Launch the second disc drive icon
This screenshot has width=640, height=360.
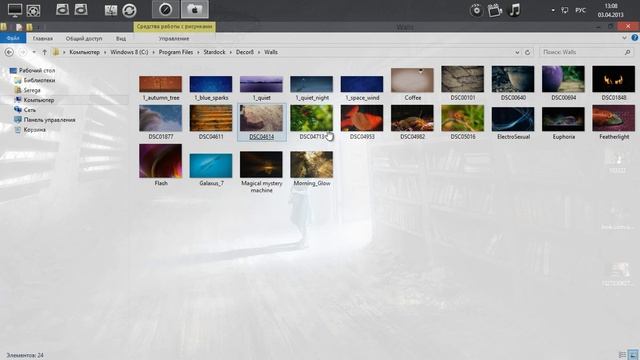[x=81, y=9]
